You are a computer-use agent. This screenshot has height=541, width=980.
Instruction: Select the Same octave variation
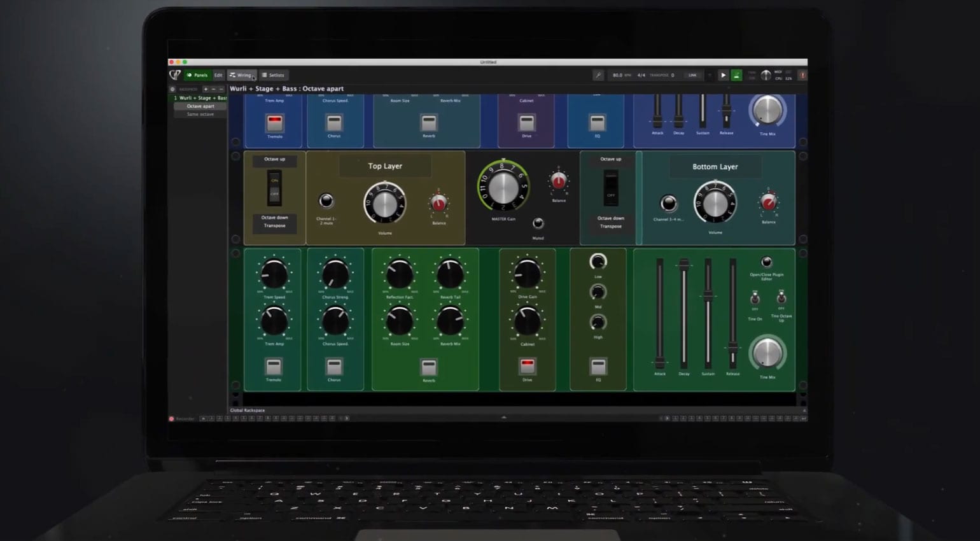[x=200, y=114]
